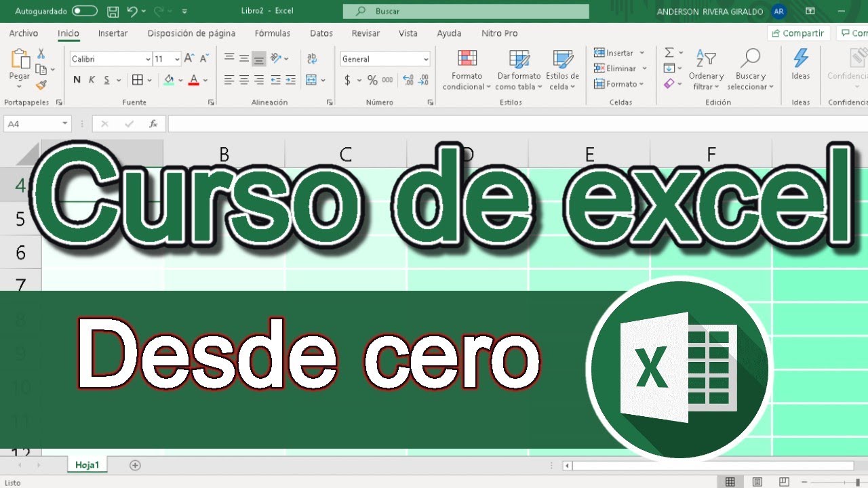Click the Buscar search box

click(x=466, y=12)
